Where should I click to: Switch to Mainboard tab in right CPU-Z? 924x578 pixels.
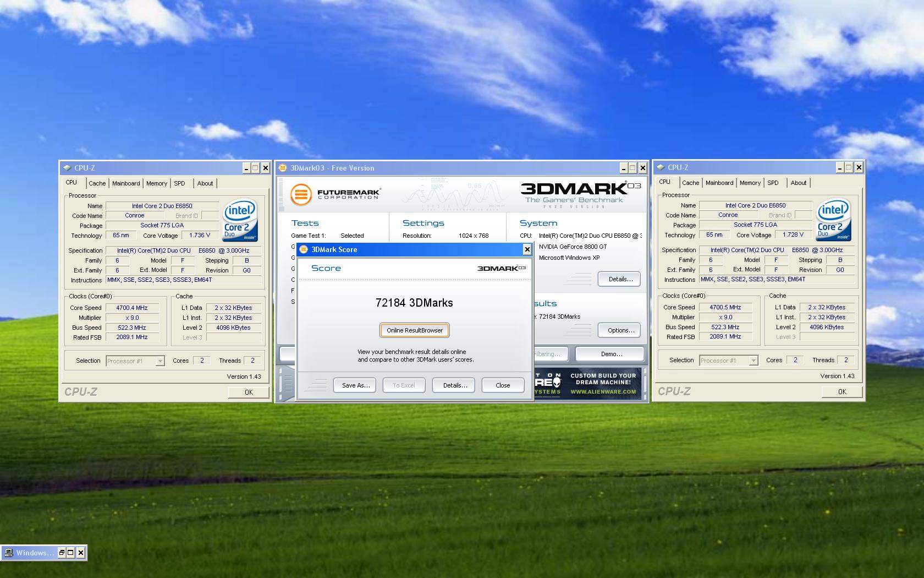pyautogui.click(x=719, y=183)
